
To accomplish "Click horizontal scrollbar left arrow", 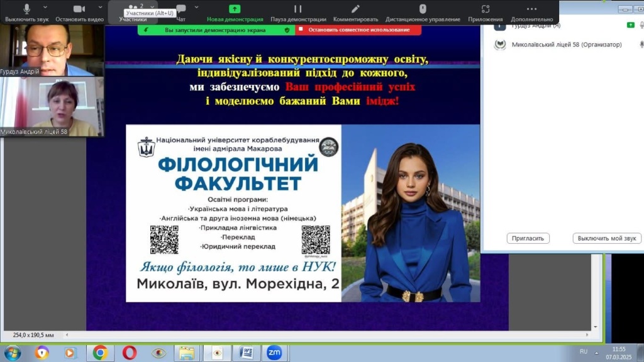I will pos(67,335).
